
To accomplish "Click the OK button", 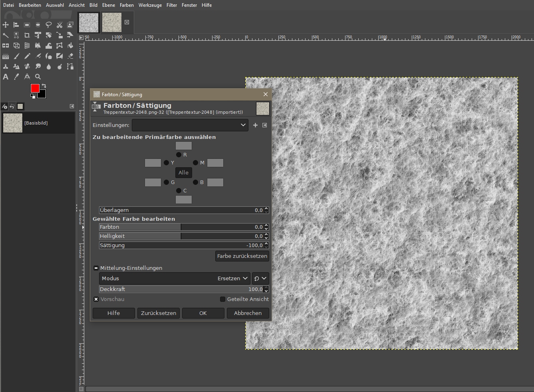I will pos(203,313).
